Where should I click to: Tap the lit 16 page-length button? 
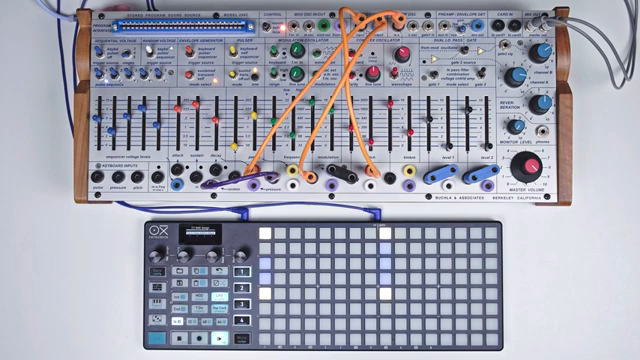tap(178, 322)
